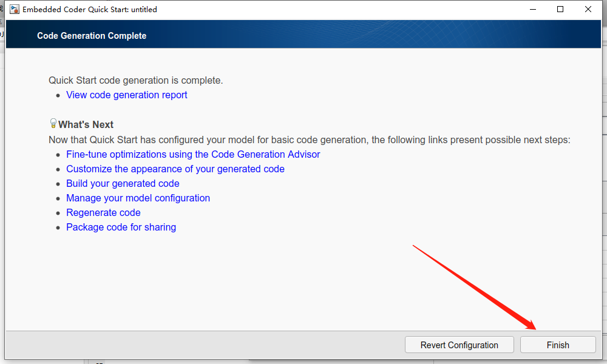Click the 'What's Next' heading
607x364 pixels.
86,124
